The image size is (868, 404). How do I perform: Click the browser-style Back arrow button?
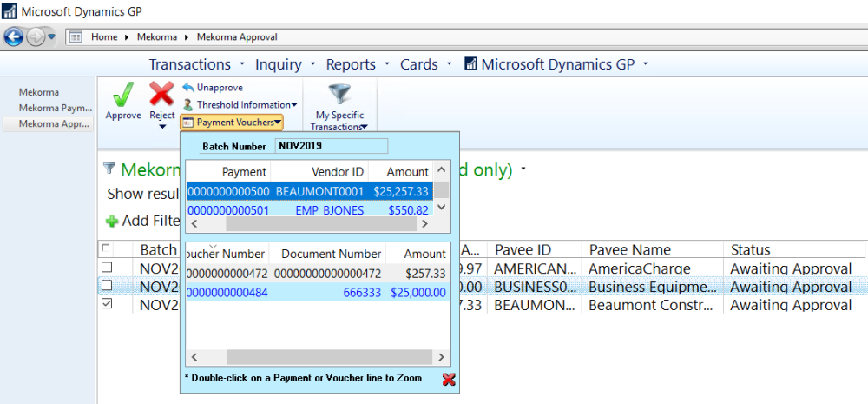13,37
